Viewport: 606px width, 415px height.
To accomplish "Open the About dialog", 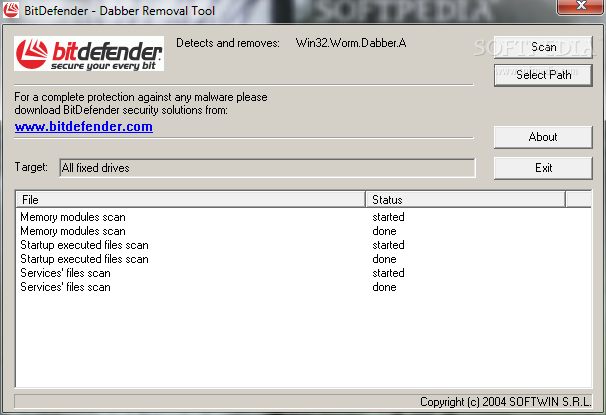I will click(x=543, y=137).
